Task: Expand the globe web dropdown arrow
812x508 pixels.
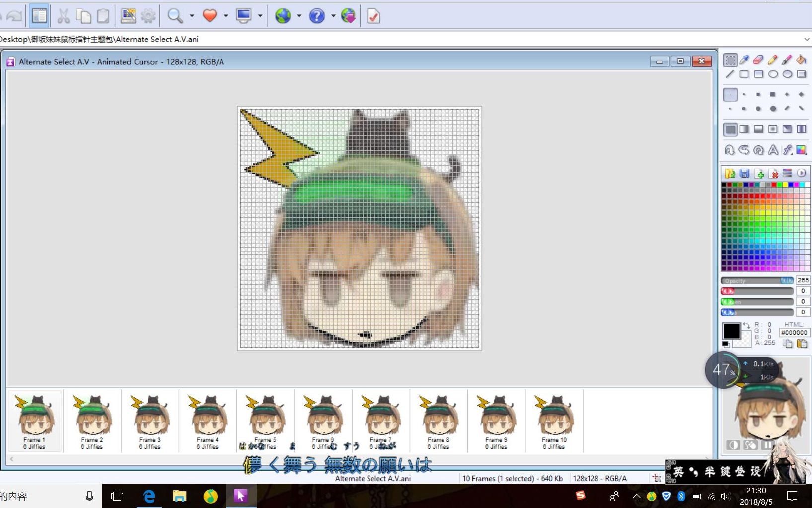Action: coord(299,16)
